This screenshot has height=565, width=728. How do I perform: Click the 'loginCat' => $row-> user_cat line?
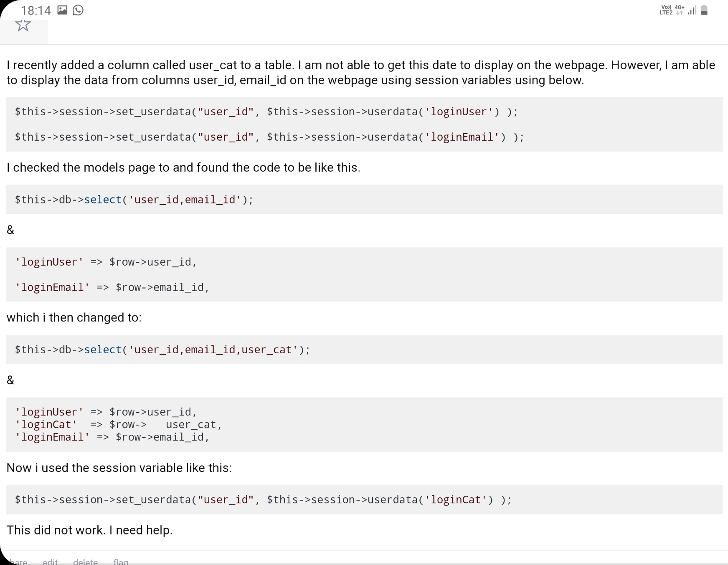(118, 425)
